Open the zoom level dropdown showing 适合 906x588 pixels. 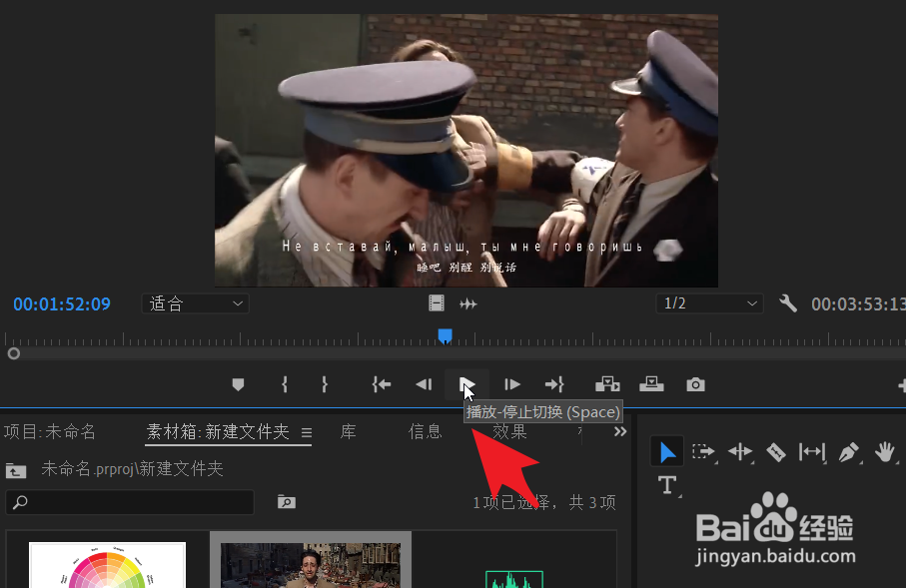pos(196,303)
